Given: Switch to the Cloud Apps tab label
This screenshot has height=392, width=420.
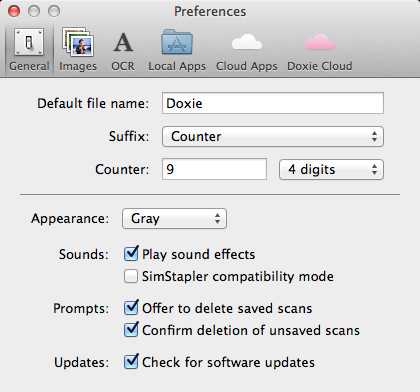Looking at the screenshot, I should [x=247, y=66].
